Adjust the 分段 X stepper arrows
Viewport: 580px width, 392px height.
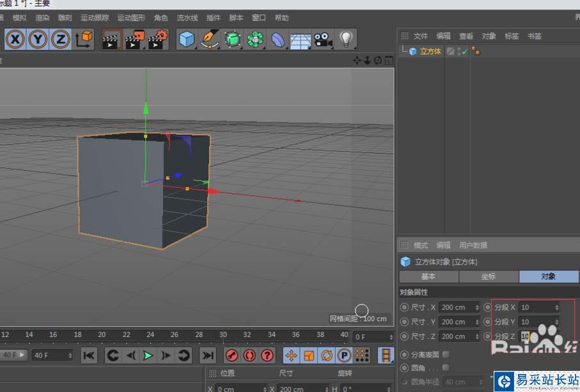pos(556,308)
